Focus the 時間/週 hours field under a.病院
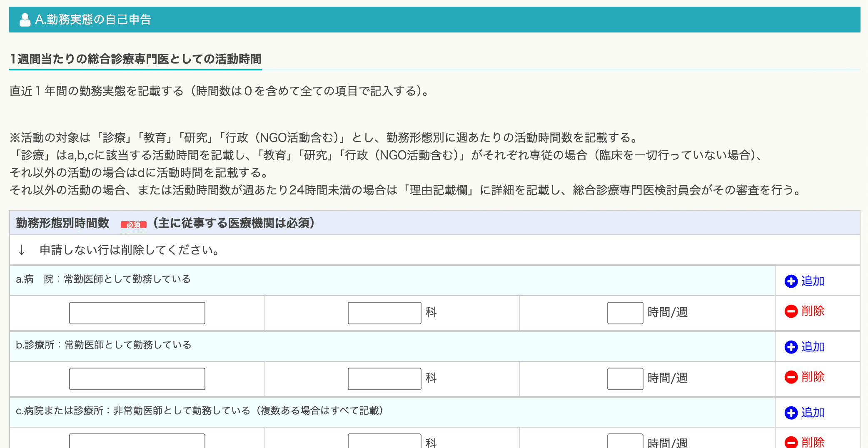Viewport: 868px width, 448px height. point(625,313)
